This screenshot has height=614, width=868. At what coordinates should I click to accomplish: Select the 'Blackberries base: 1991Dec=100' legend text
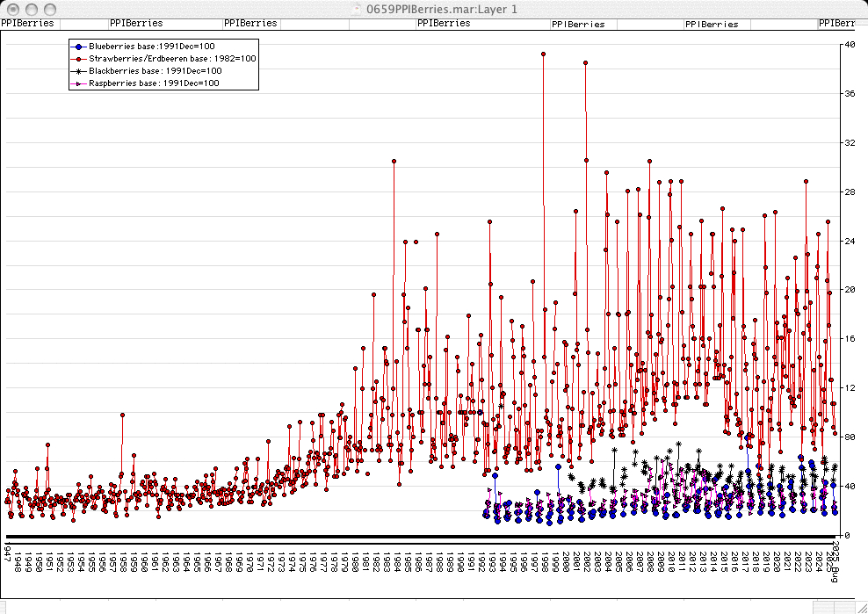(x=155, y=70)
